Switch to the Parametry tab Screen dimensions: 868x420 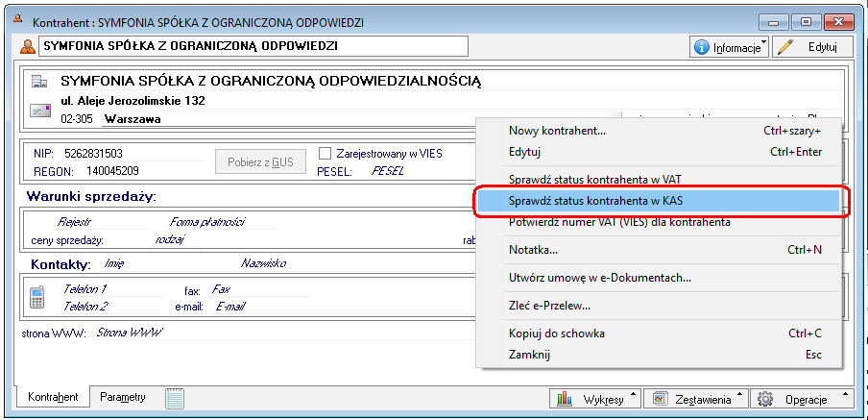tap(123, 397)
